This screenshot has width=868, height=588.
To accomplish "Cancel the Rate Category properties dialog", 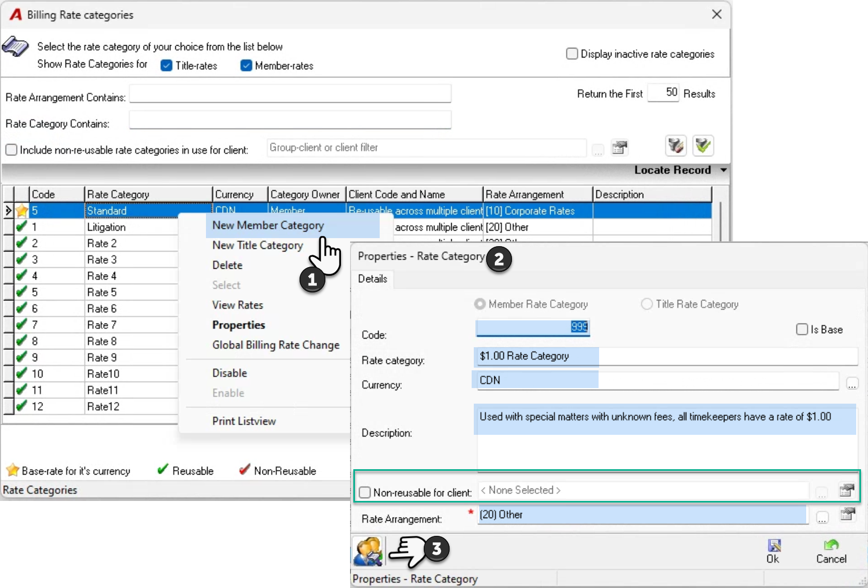I will coord(831,551).
